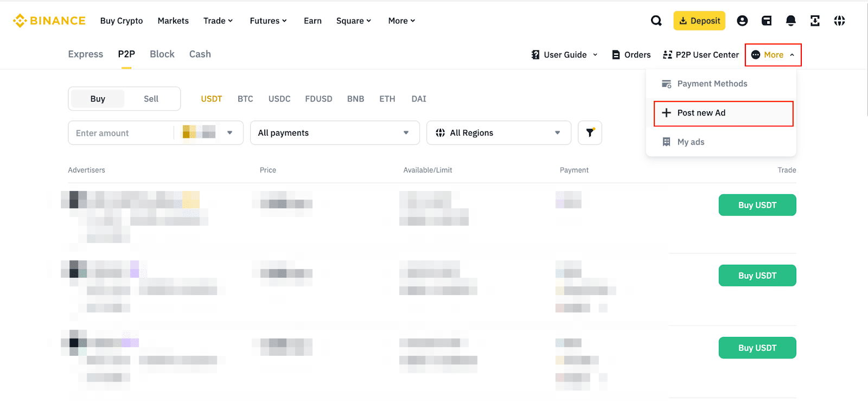Open the notifications bell icon
The width and height of the screenshot is (868, 408).
click(x=791, y=21)
